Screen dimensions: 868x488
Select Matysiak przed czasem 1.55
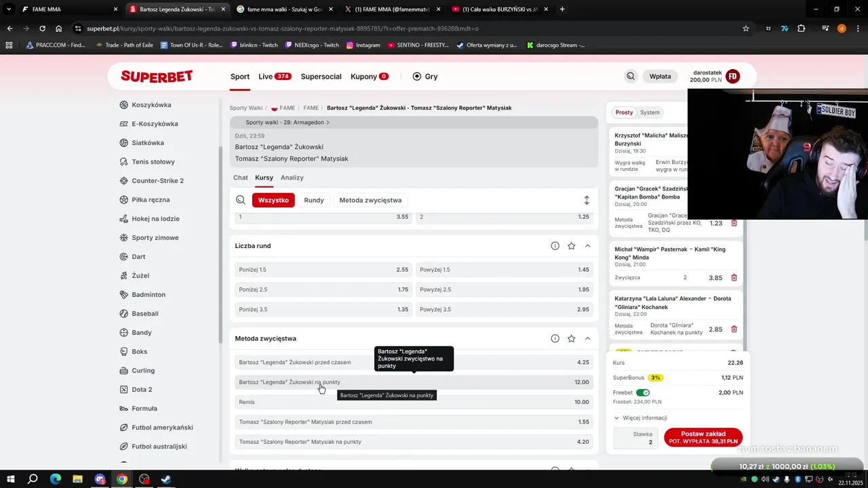pyautogui.click(x=414, y=422)
